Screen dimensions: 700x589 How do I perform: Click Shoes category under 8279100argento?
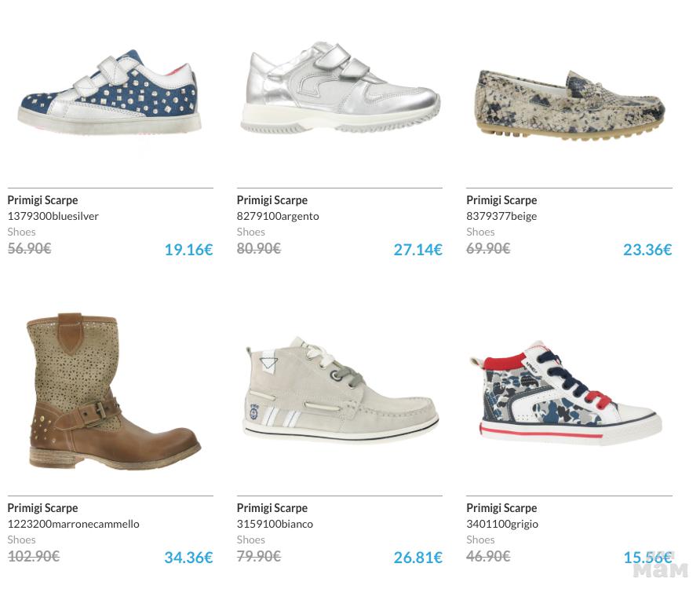click(x=251, y=232)
